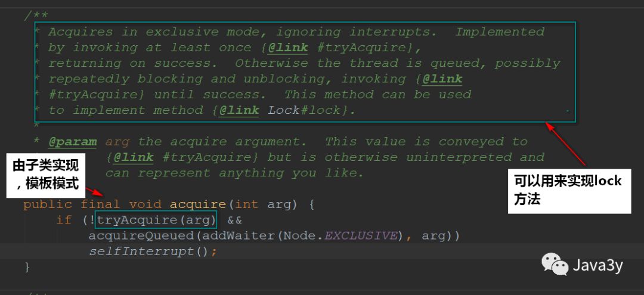The image size is (644, 295).
Task: Click the Lock#lock Javadoc link
Action: click(x=304, y=110)
